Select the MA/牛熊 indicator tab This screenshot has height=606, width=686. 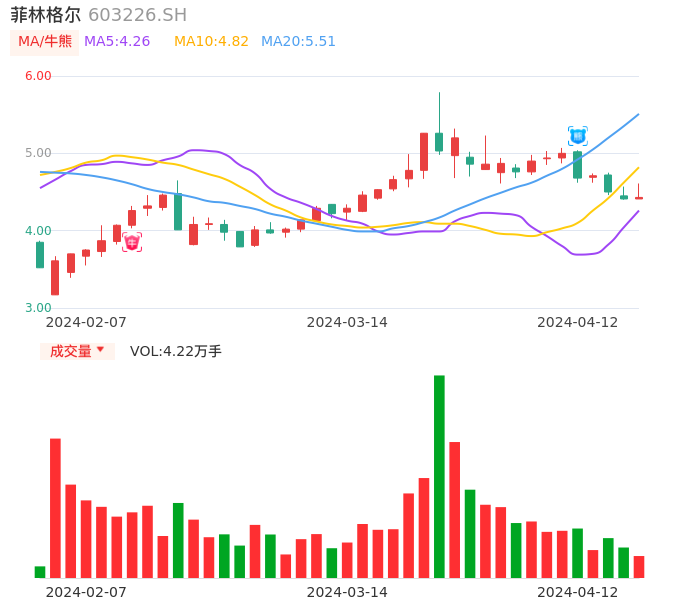(45, 42)
